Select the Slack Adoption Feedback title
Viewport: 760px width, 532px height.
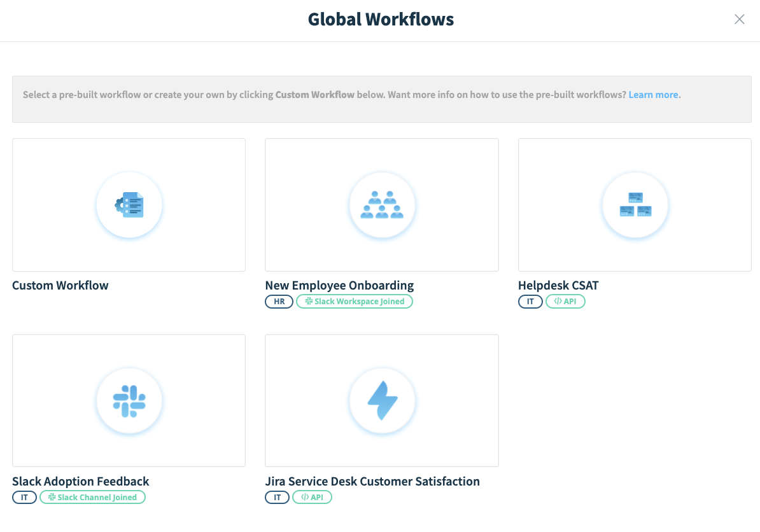[80, 481]
